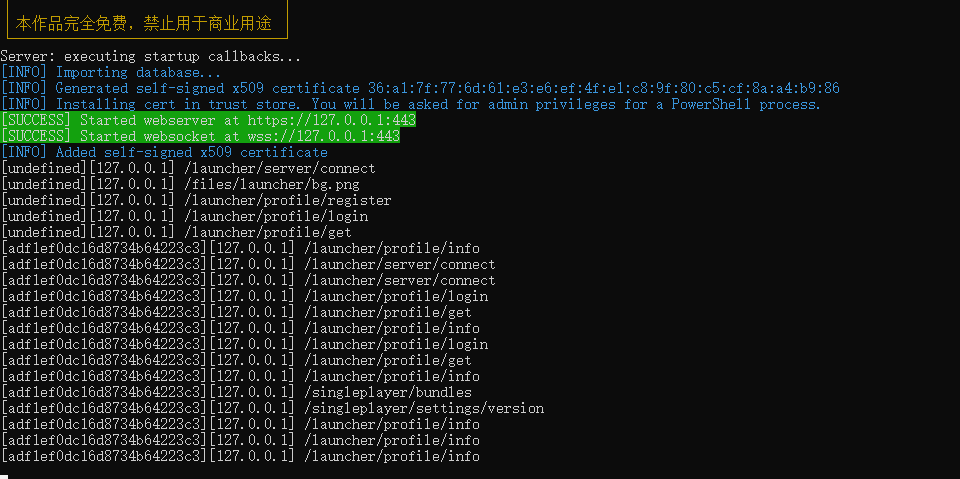Click the /launcher/profile/register log entry

tap(196, 200)
